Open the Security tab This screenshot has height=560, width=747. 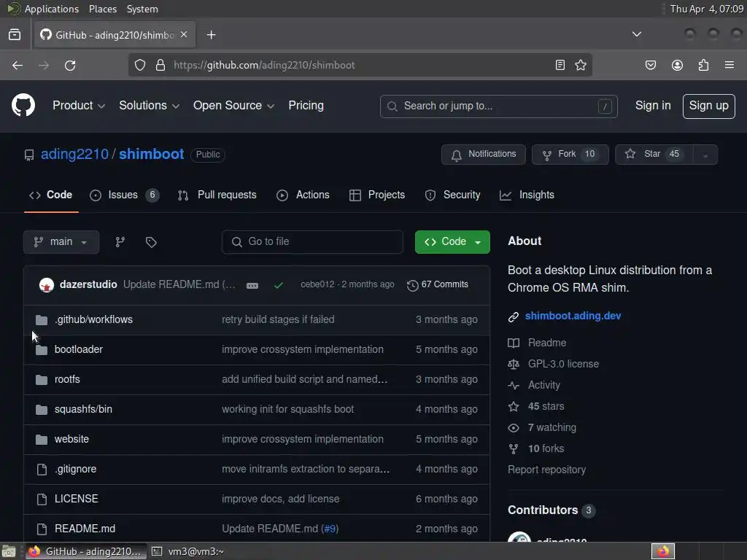pyautogui.click(x=452, y=195)
